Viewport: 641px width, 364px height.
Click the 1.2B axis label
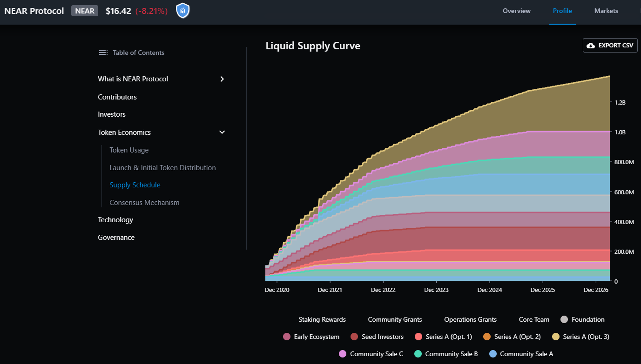click(x=620, y=102)
